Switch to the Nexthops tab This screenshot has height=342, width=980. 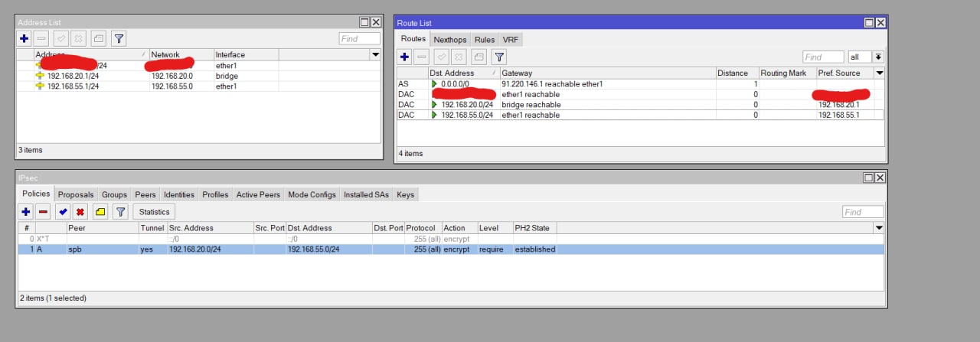450,40
